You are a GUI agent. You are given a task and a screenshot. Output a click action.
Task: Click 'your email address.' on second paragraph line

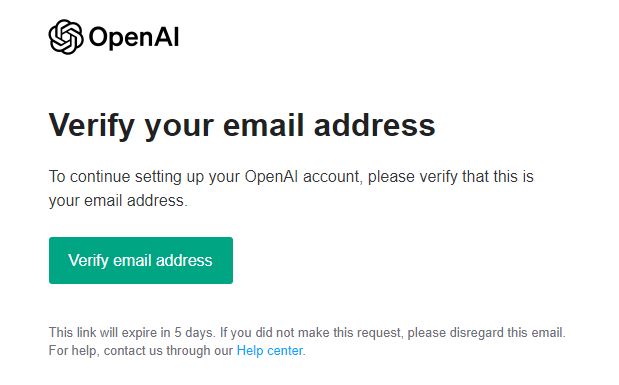coord(118,201)
